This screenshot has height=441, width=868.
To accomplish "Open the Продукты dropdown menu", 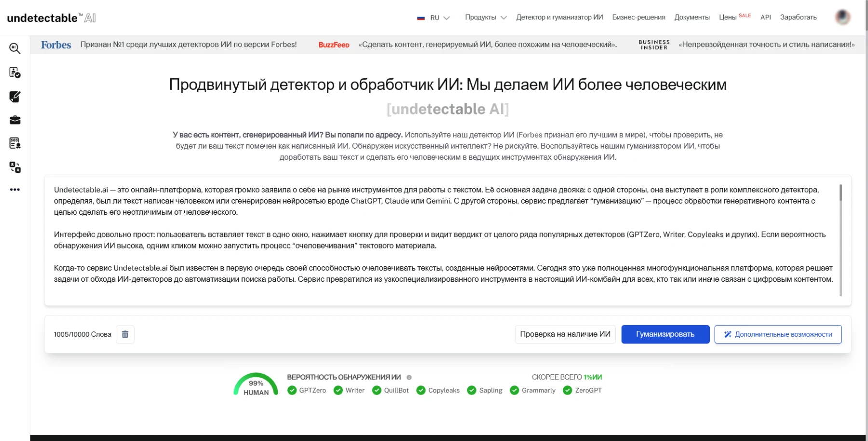I will point(485,17).
